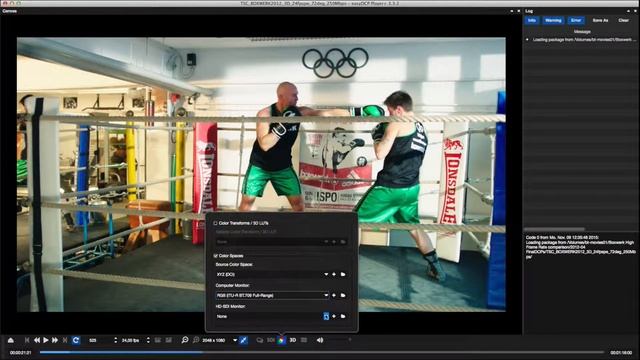Viewport: 640px width, 360px height.
Task: Click the audio channels icon next to 3D
Action: [304, 340]
